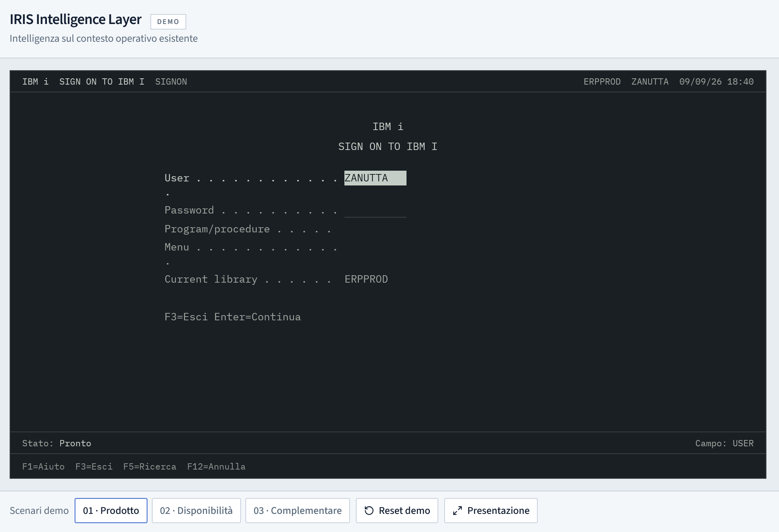The height and width of the screenshot is (532, 779).
Task: Click the expand arrows icon on Presentazione
Action: click(457, 511)
